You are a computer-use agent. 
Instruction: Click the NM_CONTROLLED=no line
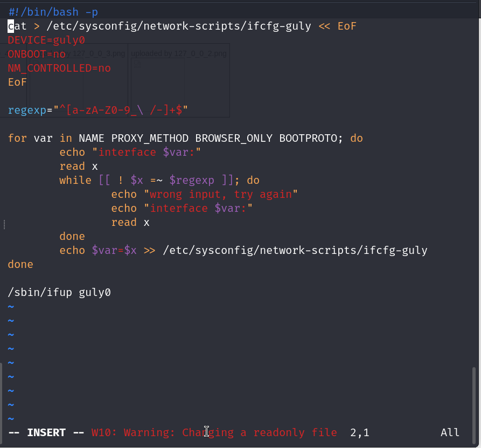[x=59, y=68]
